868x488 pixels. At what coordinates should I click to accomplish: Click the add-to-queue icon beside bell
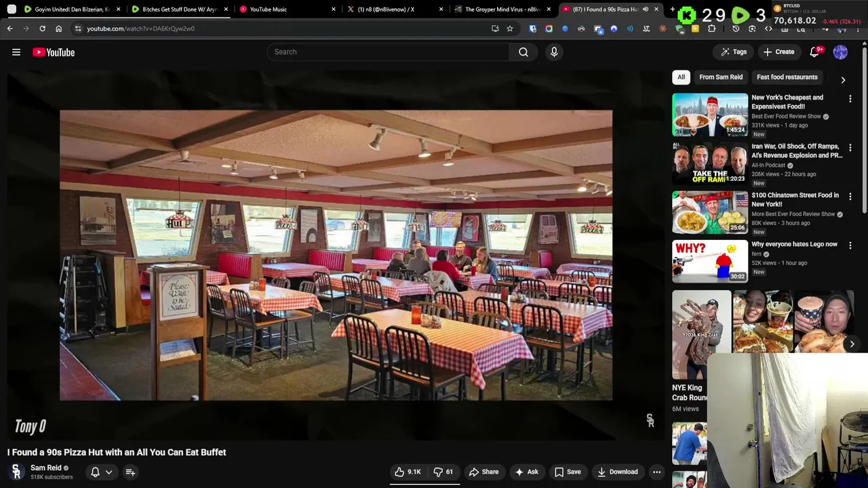(x=130, y=472)
